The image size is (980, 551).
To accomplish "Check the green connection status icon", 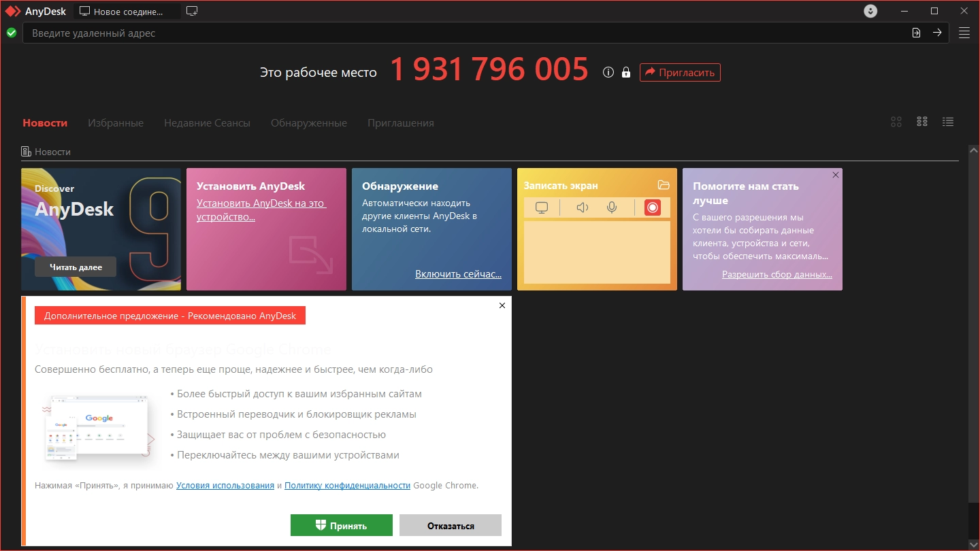I will 12,33.
